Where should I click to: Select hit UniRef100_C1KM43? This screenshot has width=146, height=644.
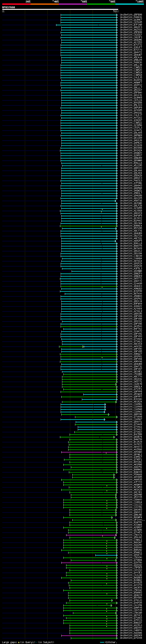tap(131, 412)
